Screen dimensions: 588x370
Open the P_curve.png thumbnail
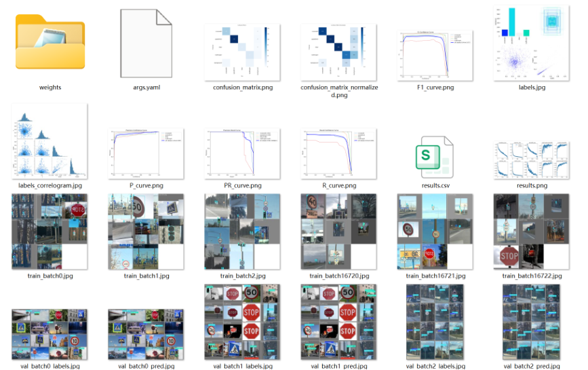[146, 153]
